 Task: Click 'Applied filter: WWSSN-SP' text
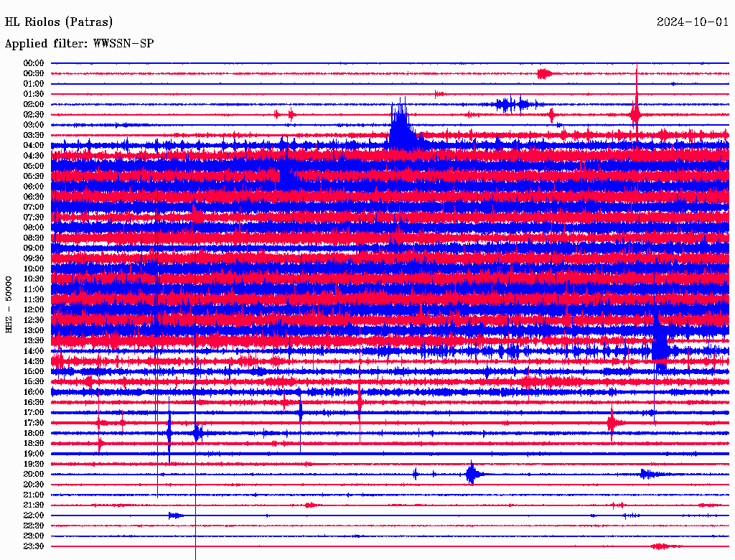79,44
